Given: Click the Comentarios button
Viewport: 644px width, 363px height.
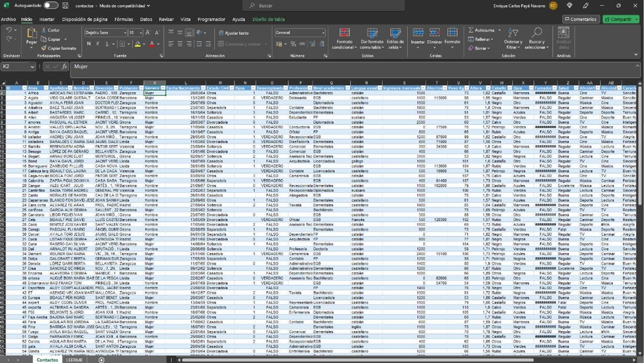Looking at the screenshot, I should pyautogui.click(x=581, y=19).
